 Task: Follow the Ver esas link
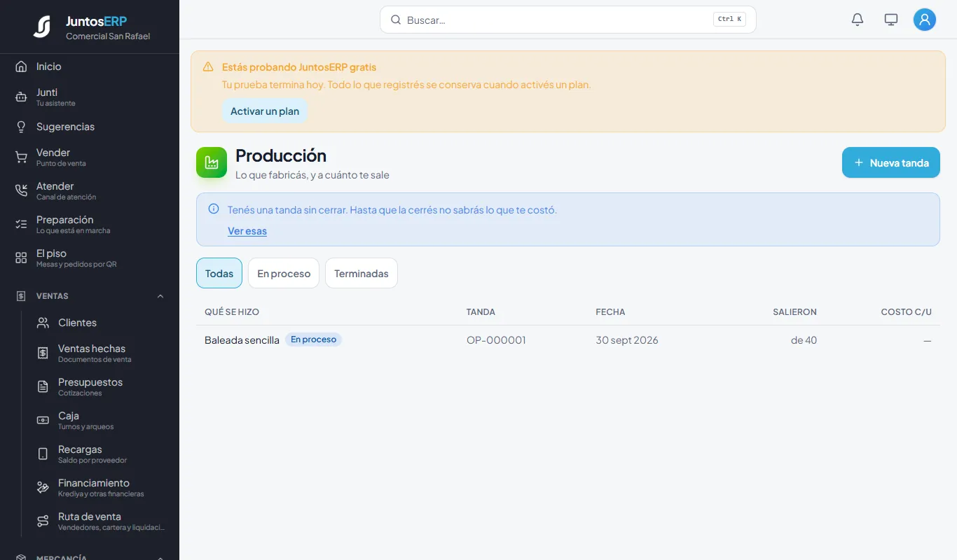247,231
